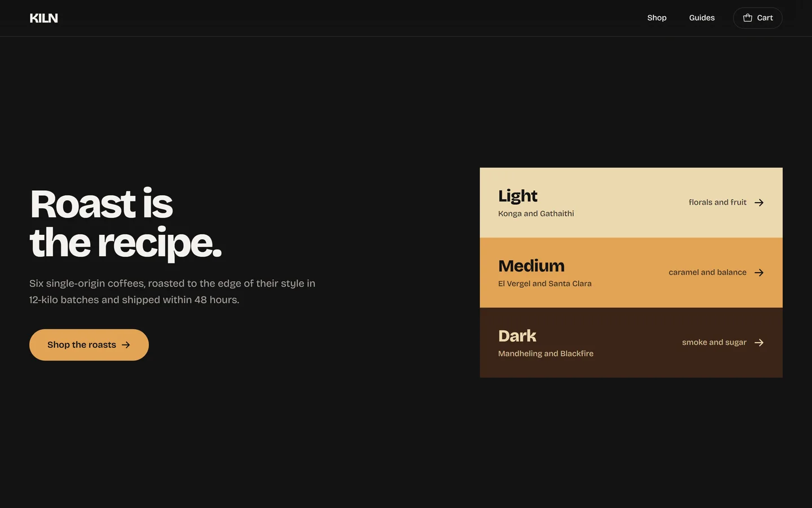Click the Shop the roasts button
The image size is (812, 508).
point(89,345)
